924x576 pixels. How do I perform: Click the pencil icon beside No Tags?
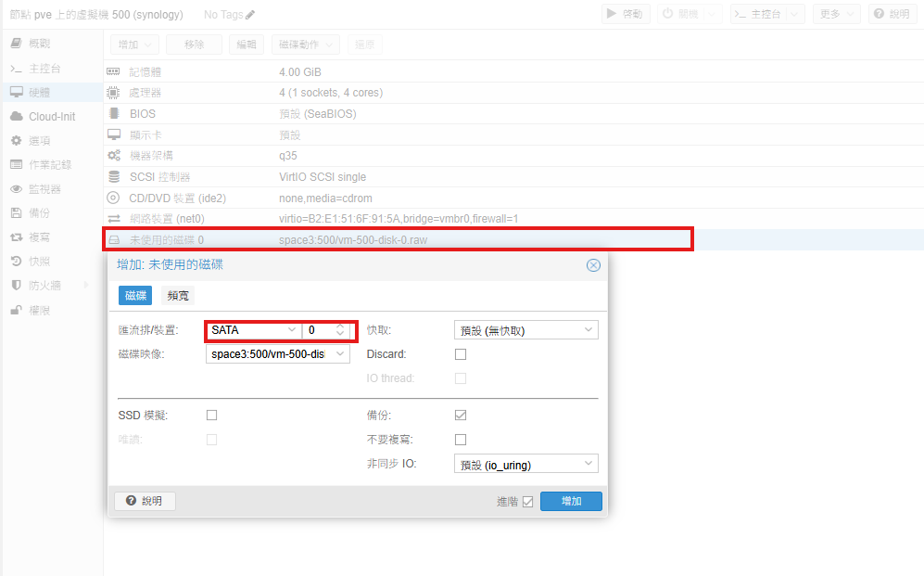250,15
